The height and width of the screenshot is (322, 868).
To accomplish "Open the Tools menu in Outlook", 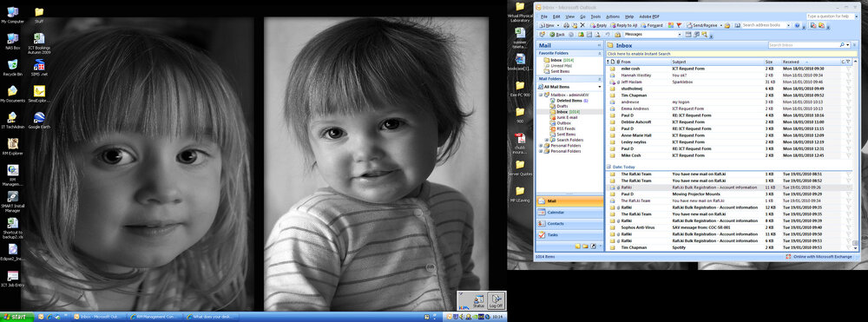I will pyautogui.click(x=595, y=16).
